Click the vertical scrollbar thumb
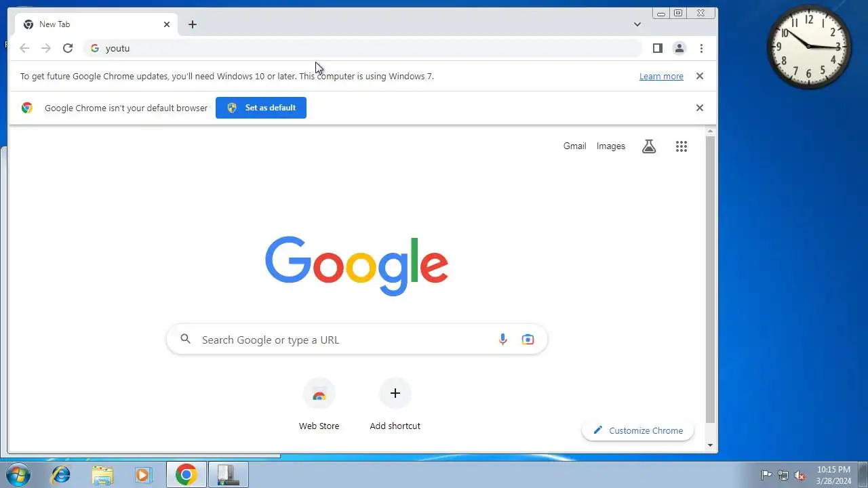This screenshot has width=868, height=488. (711, 279)
